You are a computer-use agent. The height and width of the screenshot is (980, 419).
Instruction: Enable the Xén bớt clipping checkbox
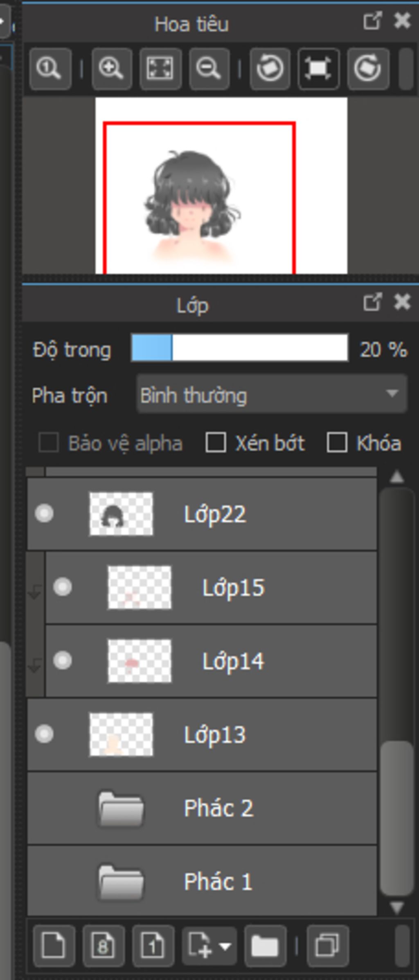point(216,443)
